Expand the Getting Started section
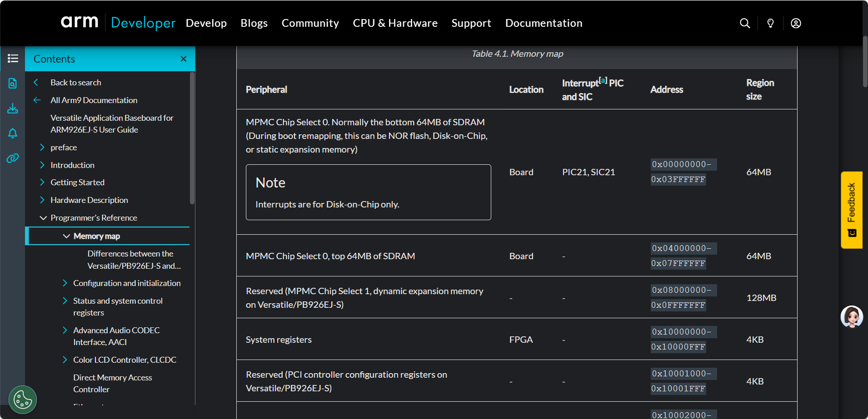Screen dimensions: 868x419 click(x=42, y=182)
